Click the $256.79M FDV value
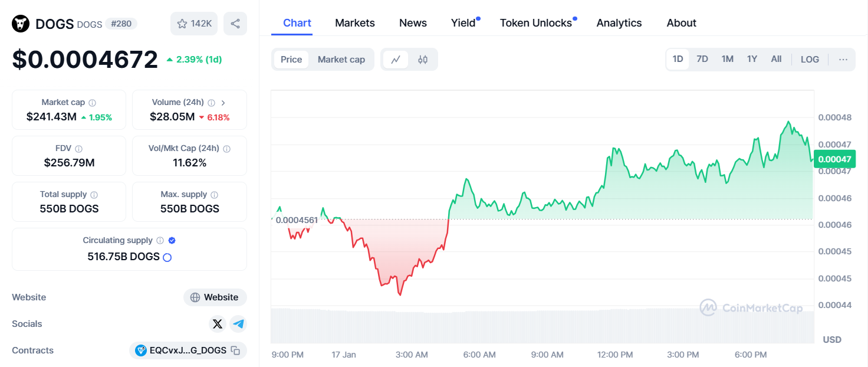The height and width of the screenshot is (367, 868). click(69, 162)
